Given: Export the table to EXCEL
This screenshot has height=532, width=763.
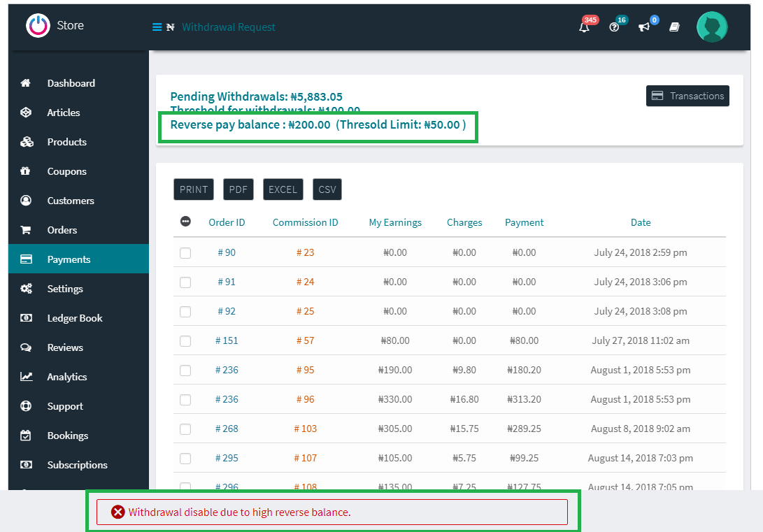Looking at the screenshot, I should (x=283, y=189).
